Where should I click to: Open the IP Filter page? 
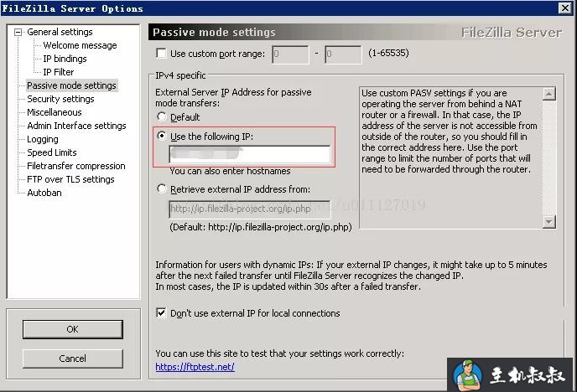point(58,72)
